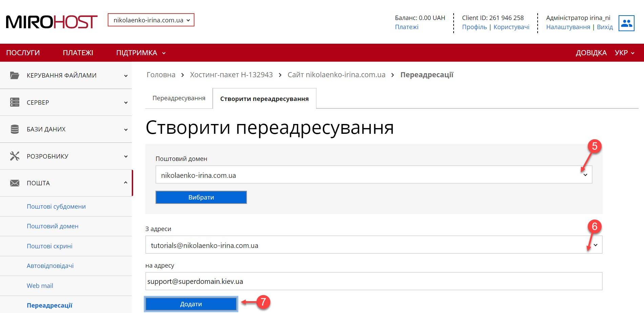This screenshot has height=313, width=644.
Task: Open Автовідповідачі in sidebar
Action: pyautogui.click(x=50, y=266)
